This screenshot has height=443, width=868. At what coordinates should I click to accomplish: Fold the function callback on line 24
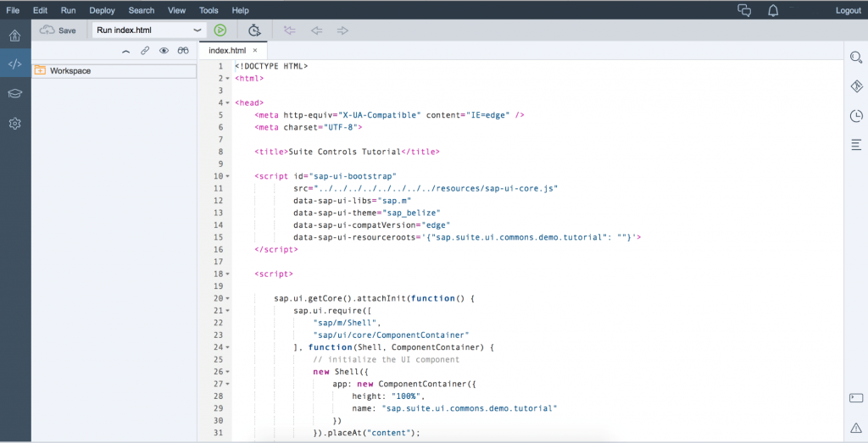click(227, 347)
